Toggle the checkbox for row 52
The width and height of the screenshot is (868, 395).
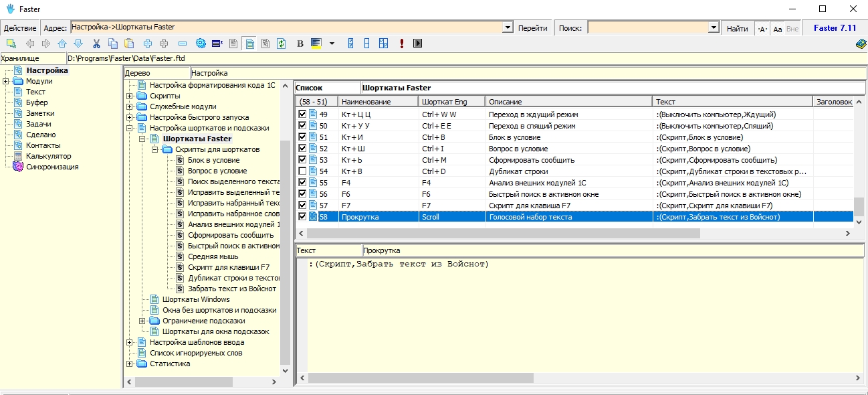pyautogui.click(x=302, y=149)
